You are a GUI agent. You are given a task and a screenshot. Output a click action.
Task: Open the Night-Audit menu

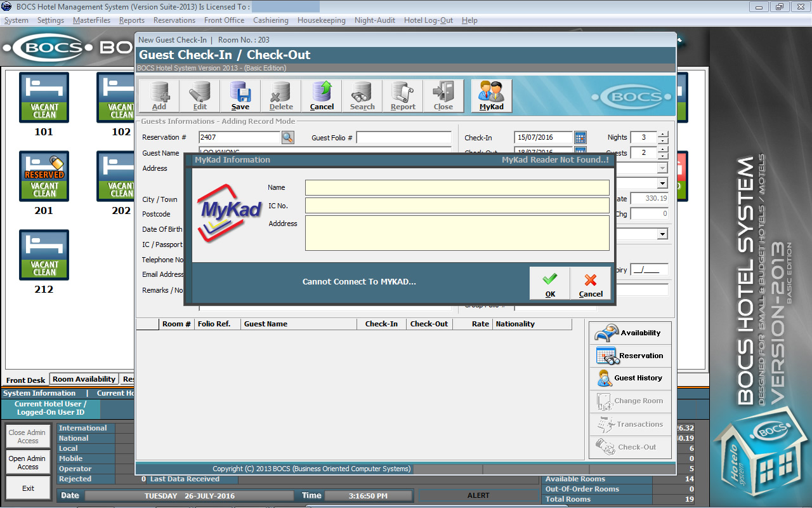(x=375, y=20)
